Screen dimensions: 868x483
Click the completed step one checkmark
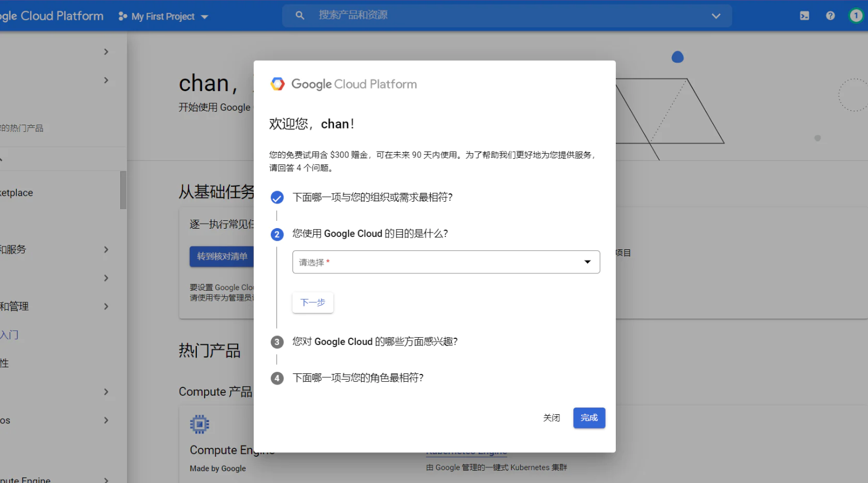pos(277,197)
